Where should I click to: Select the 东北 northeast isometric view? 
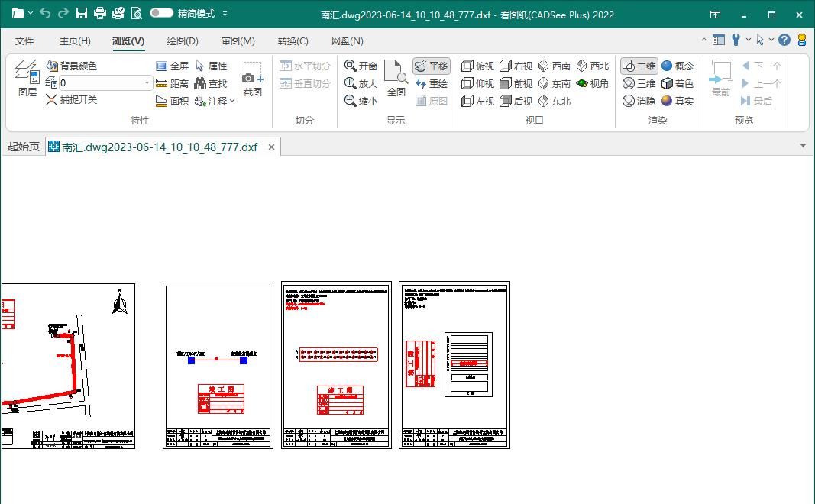[x=555, y=101]
